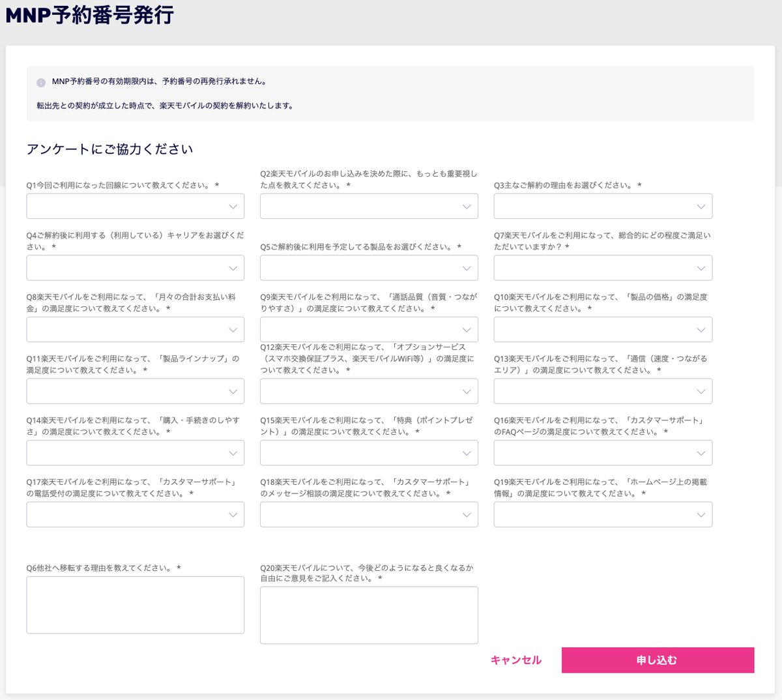The image size is (782, 700).
Task: Click the chevron arrow in the Q8 monthly payment dropdown
Action: coord(233,330)
